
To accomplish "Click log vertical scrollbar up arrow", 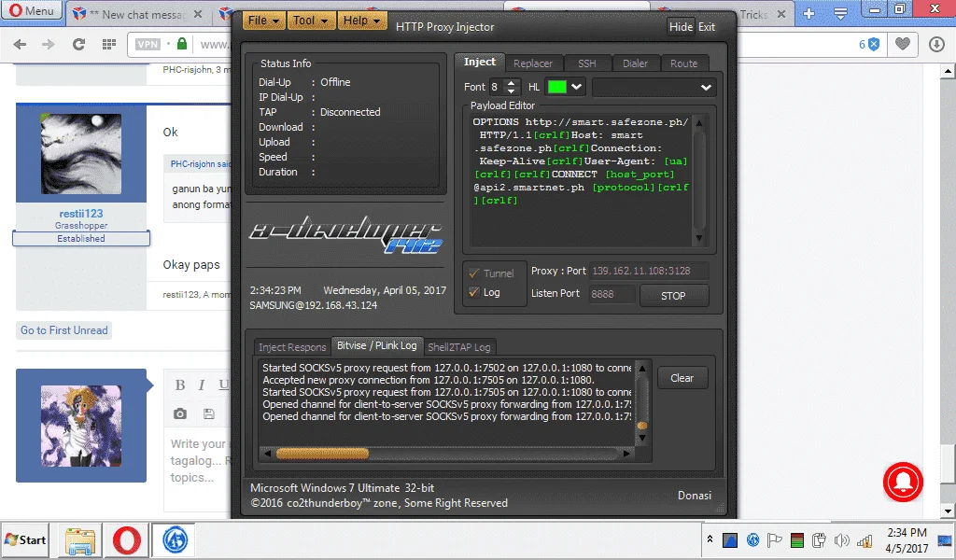I will [641, 368].
